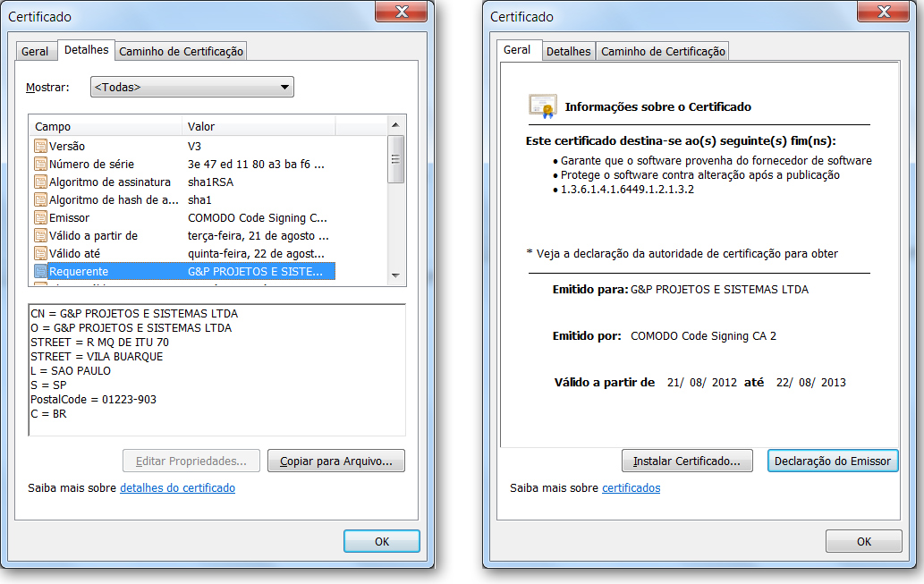This screenshot has width=924, height=584.
Task: Click the Válido até field icon
Action: click(40, 253)
